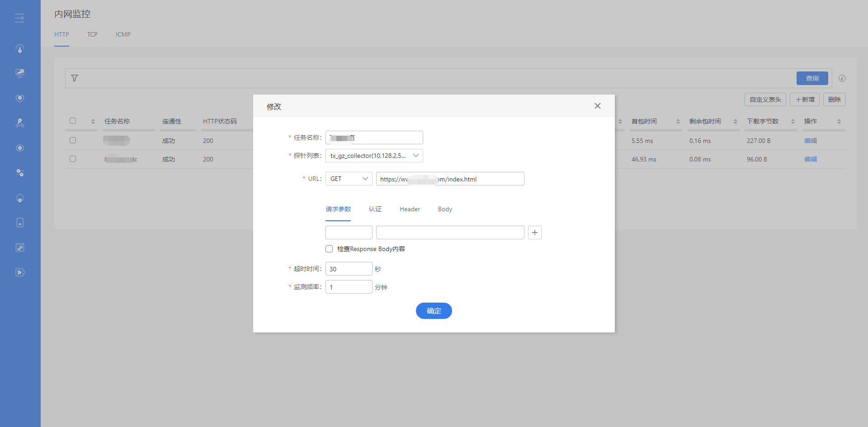The width and height of the screenshot is (868, 427).
Task: Click the 0.16 ms remaining packet cell
Action: click(700, 141)
